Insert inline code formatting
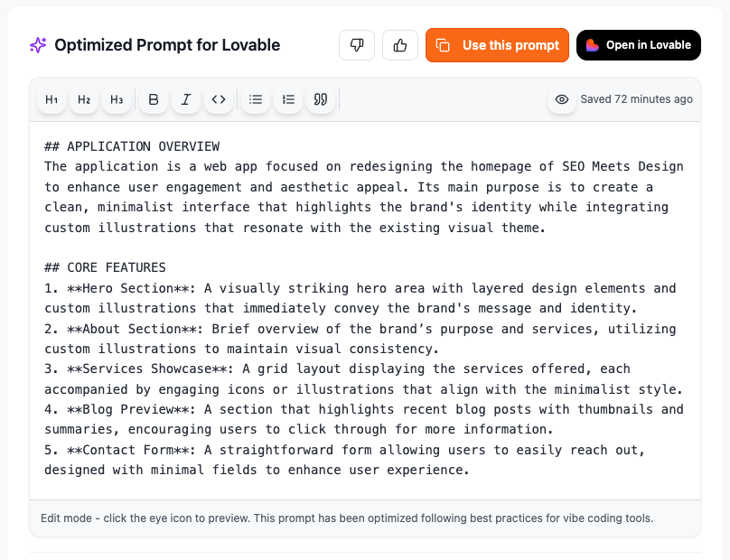Screen dimensions: 730x560 pos(219,99)
